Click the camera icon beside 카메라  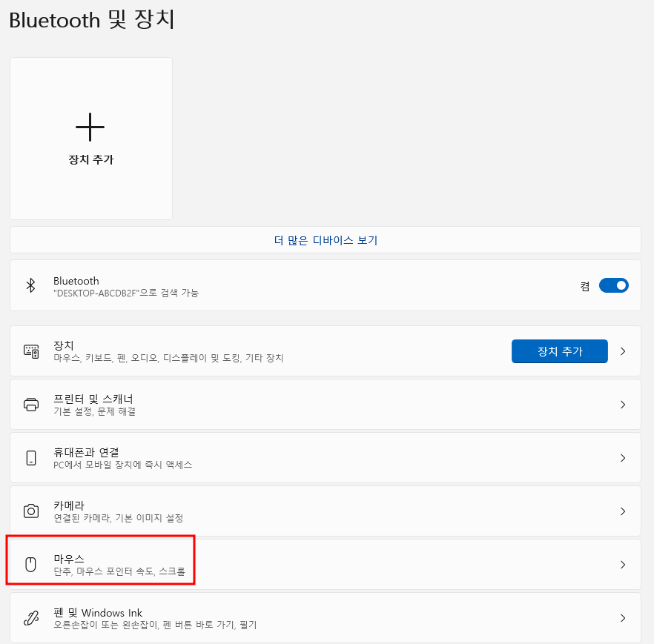pyautogui.click(x=30, y=511)
